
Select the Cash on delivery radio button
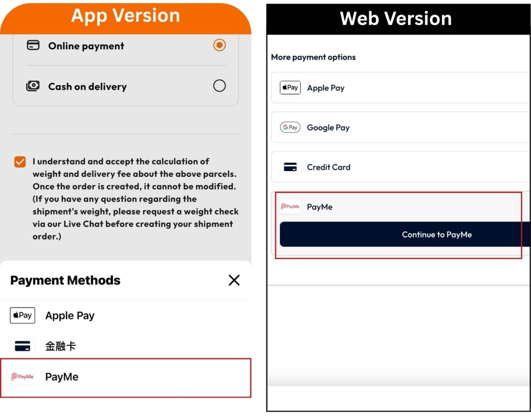(x=219, y=86)
